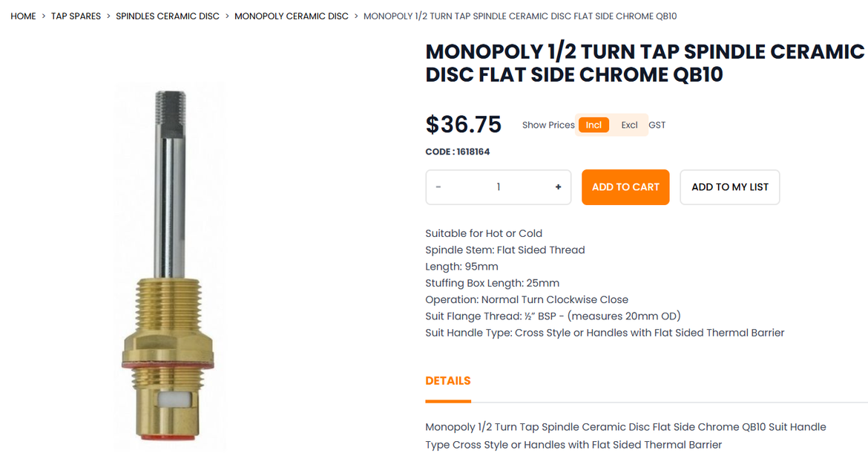Click the quantity input field
This screenshot has height=456, width=868.
[498, 187]
